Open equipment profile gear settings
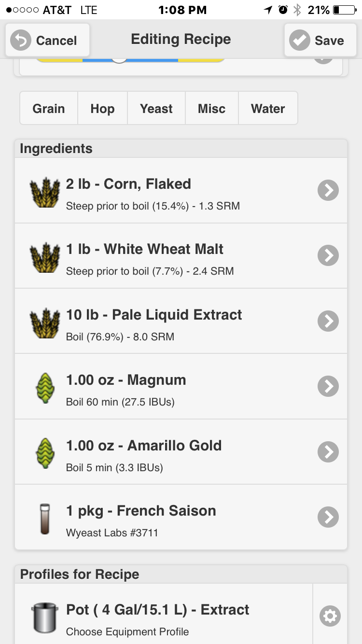This screenshot has width=362, height=644. coord(330,616)
